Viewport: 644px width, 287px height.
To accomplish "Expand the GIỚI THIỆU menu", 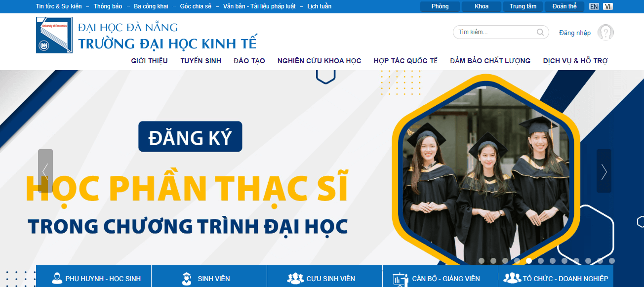I will pos(149,60).
